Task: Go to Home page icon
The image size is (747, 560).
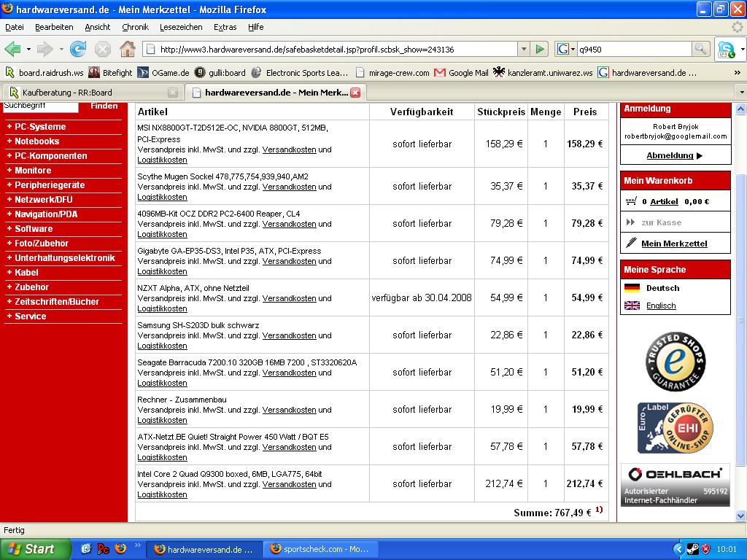Action: point(127,49)
